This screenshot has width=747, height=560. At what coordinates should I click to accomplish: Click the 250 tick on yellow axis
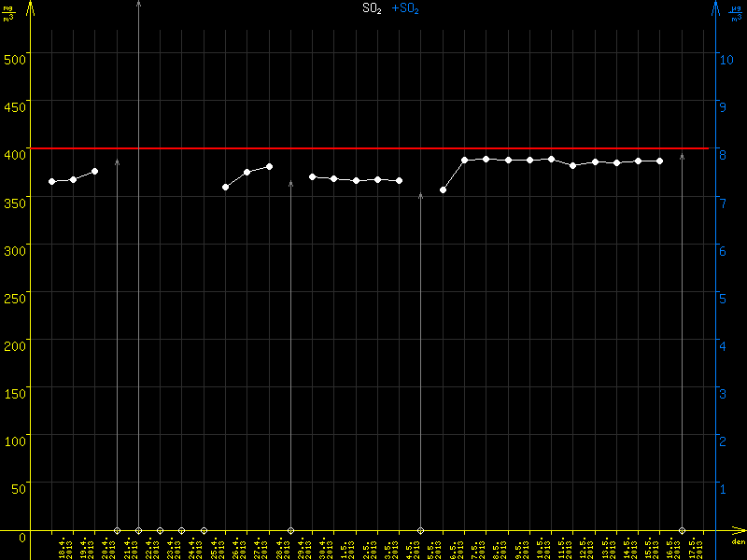[x=15, y=292]
